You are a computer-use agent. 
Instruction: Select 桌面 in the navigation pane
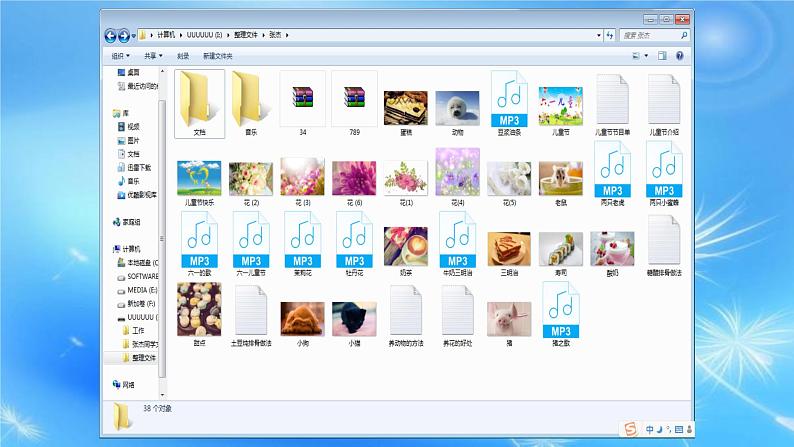(129, 73)
